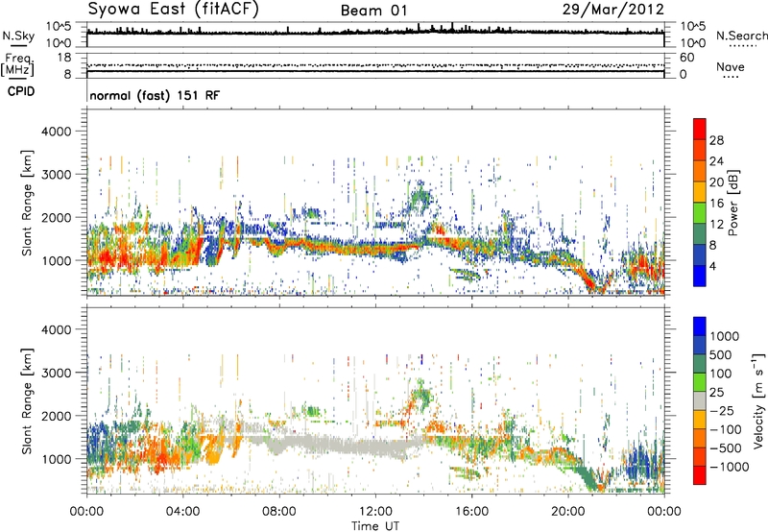The image size is (768, 532).
Task: Click the 'CPID' label
Action: click(20, 91)
